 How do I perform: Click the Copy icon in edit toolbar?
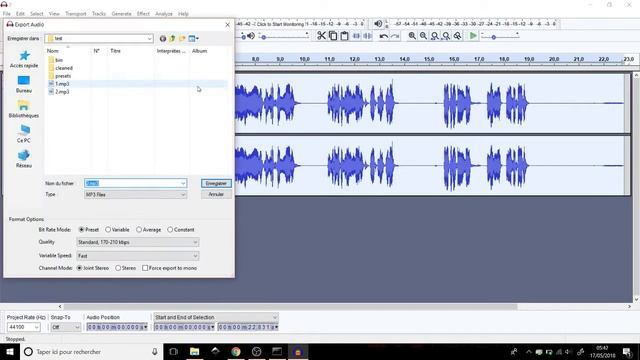tap(333, 36)
